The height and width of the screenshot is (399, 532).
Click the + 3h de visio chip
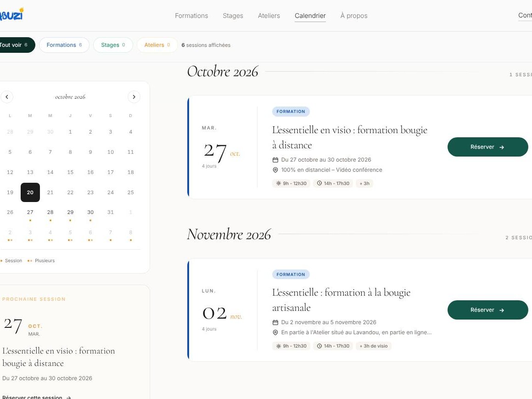(x=374, y=346)
